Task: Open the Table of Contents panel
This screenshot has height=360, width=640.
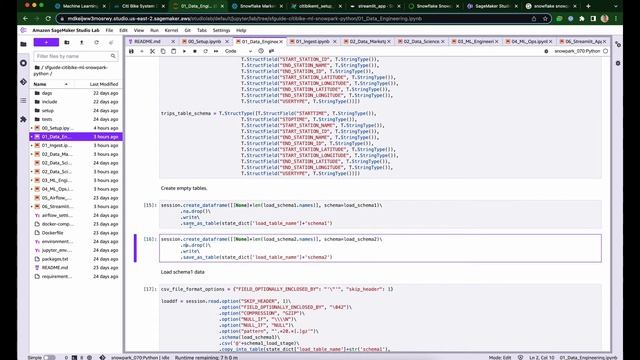Action: 23,100
